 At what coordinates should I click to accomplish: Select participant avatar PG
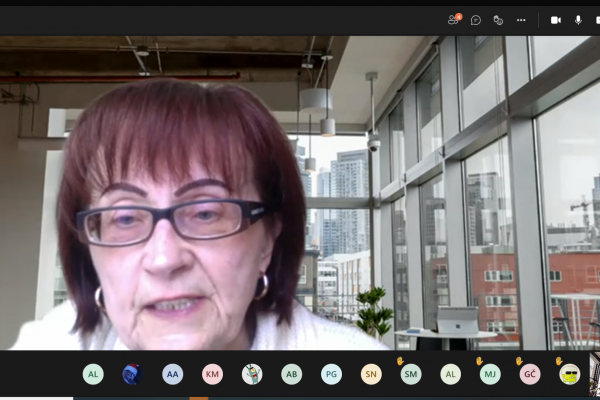(x=331, y=374)
